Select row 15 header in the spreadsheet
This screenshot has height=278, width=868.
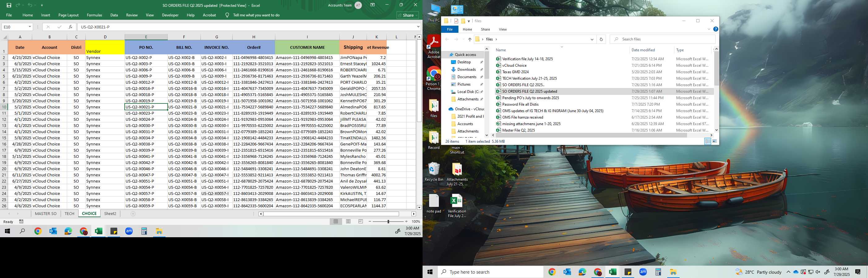pos(4,138)
